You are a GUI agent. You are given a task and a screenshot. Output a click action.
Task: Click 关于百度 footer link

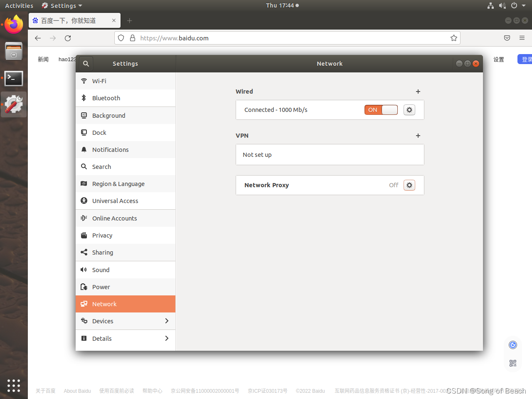[45, 391]
